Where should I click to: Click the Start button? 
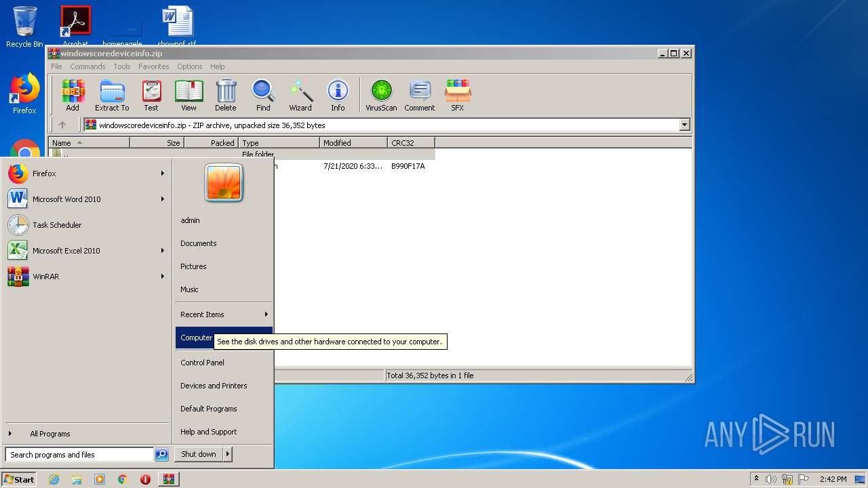(x=19, y=479)
